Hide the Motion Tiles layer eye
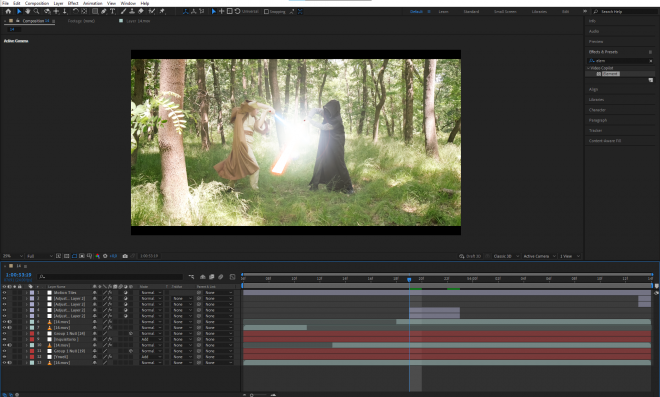 coord(4,293)
